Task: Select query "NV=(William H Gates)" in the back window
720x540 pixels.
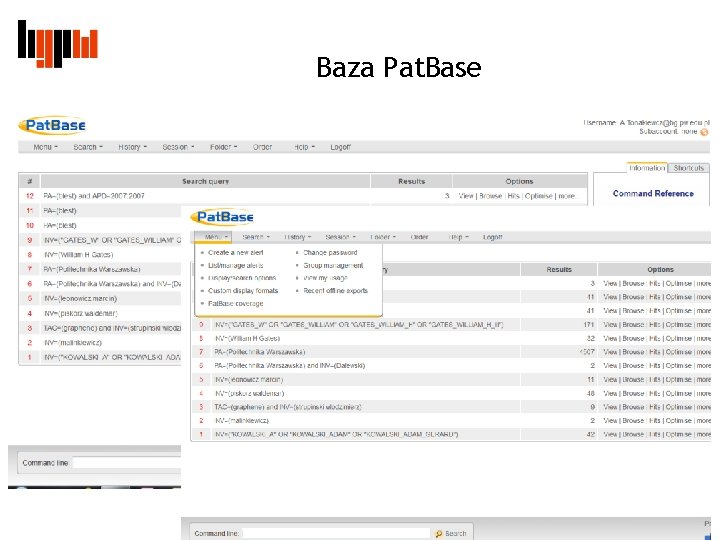Action: [79, 254]
